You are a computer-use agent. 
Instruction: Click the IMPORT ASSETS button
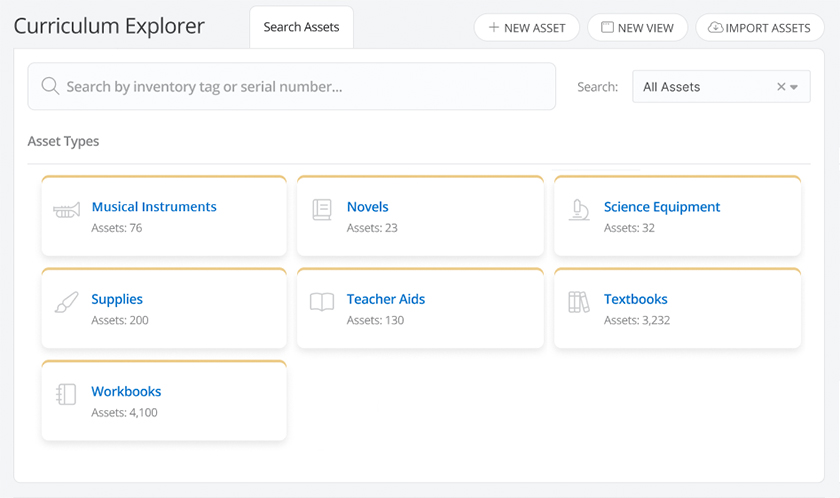(x=760, y=27)
